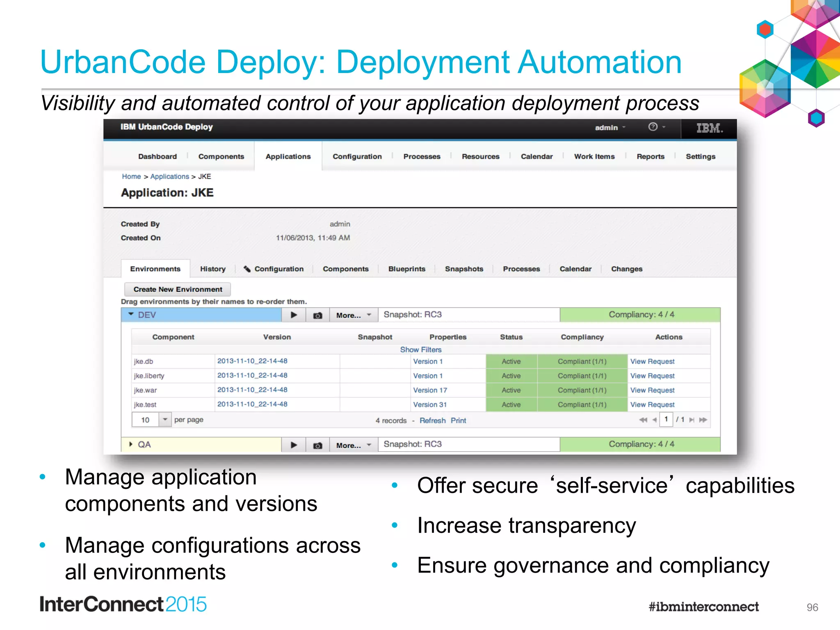This screenshot has height=630, width=840.
Task: Click the Home breadcrumb link
Action: (x=131, y=176)
